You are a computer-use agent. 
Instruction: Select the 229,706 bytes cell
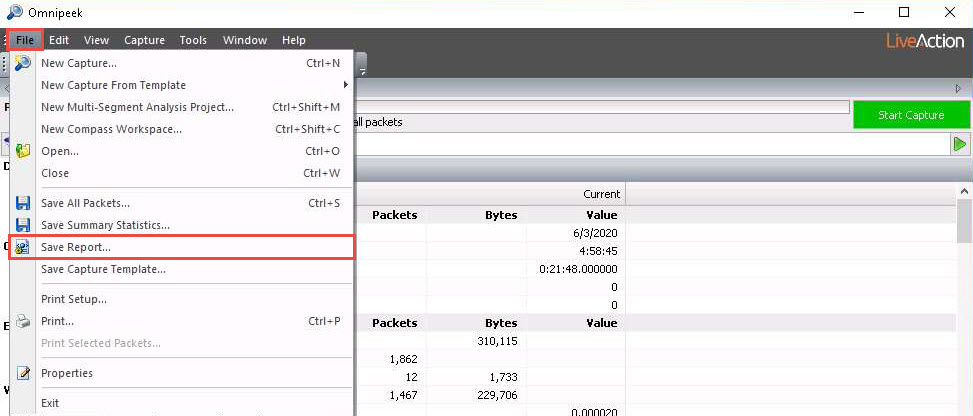point(496,394)
